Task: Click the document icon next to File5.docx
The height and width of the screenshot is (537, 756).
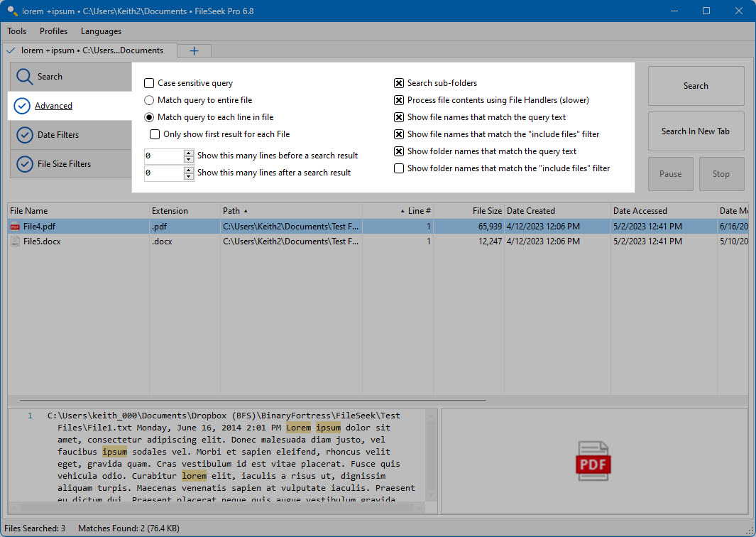Action: (x=15, y=242)
